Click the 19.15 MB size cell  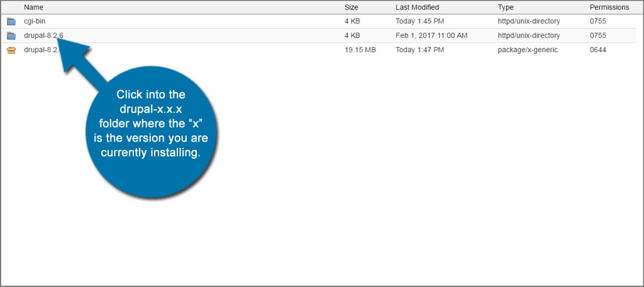[360, 50]
